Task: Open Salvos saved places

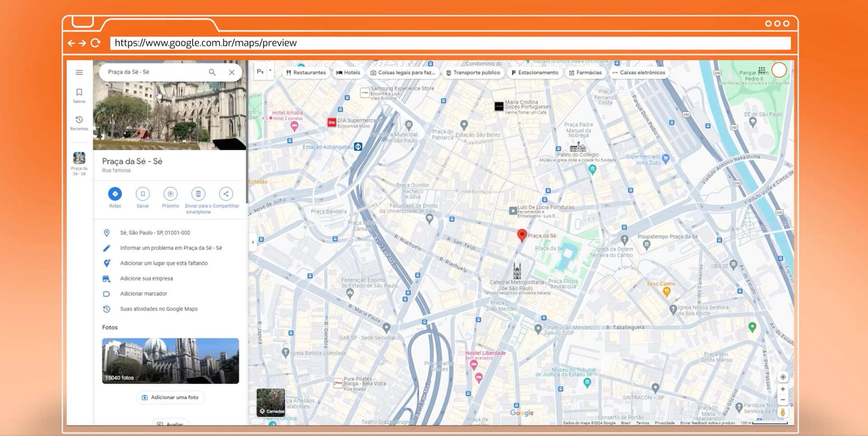Action: click(x=79, y=95)
